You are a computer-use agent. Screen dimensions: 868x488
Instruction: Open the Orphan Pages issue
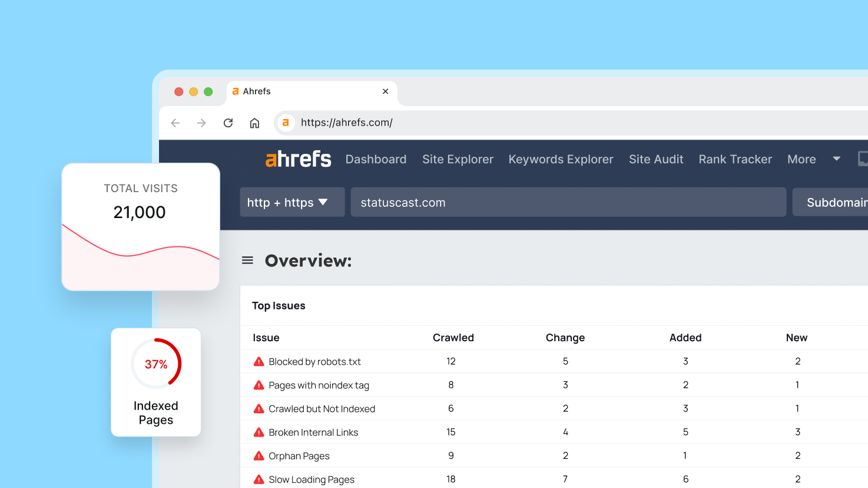[299, 456]
